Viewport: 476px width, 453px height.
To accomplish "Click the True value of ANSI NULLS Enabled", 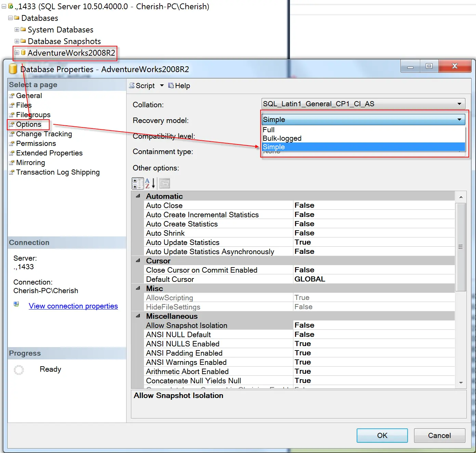I will point(303,344).
